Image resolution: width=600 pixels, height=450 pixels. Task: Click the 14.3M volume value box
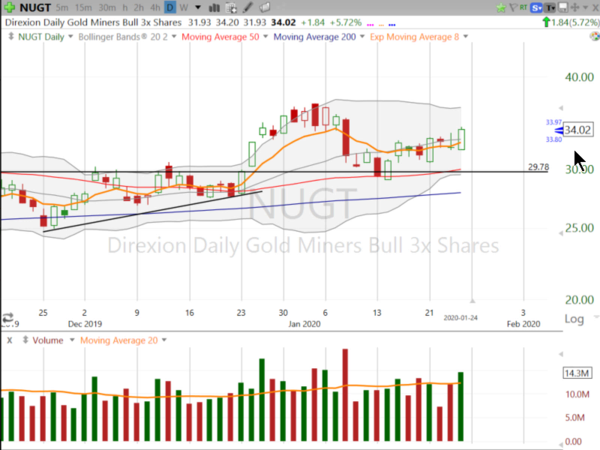point(577,373)
